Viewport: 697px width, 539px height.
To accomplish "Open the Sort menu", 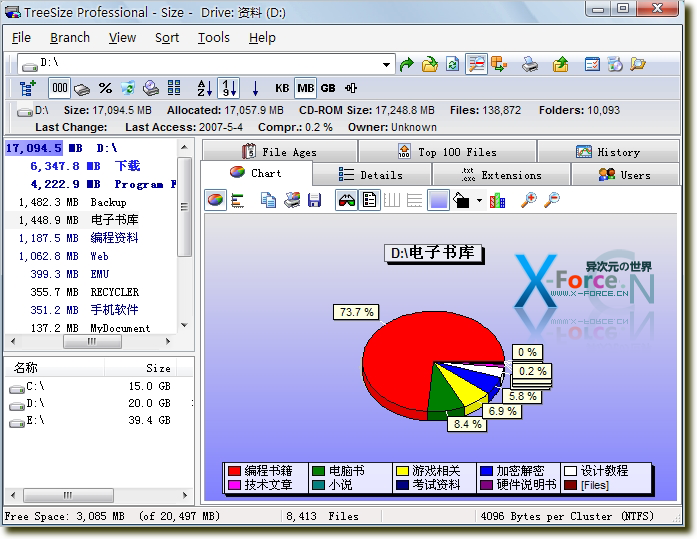I will coord(167,38).
